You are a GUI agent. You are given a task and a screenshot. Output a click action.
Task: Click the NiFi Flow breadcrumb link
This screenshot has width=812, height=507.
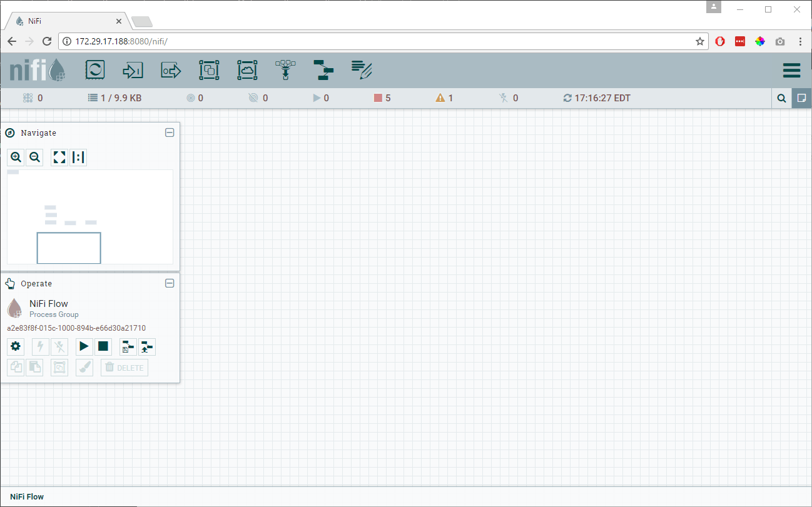[x=27, y=497]
